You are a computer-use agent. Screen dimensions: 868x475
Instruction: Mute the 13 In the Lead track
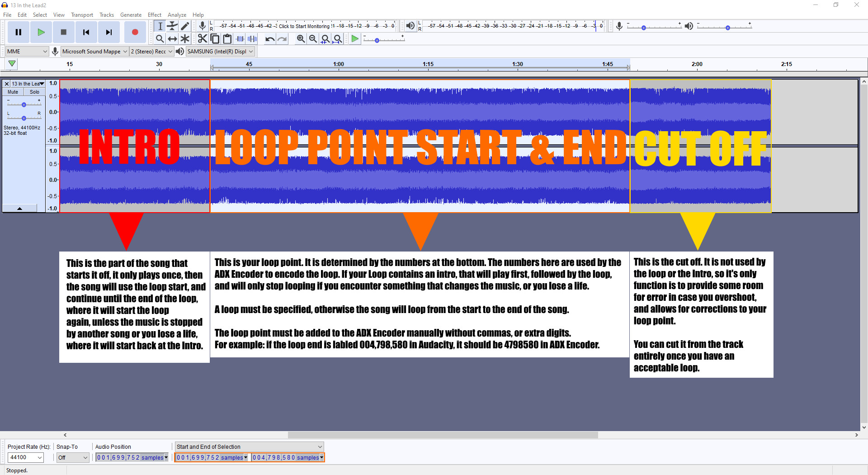(x=13, y=92)
